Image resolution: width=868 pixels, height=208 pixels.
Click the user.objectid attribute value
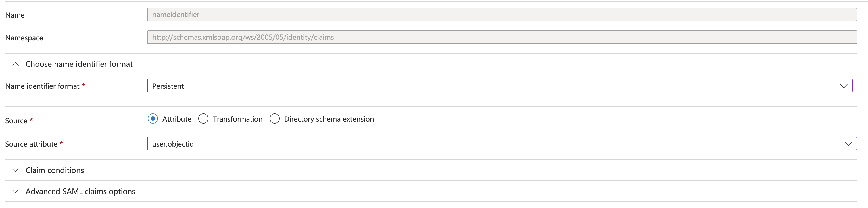(173, 143)
